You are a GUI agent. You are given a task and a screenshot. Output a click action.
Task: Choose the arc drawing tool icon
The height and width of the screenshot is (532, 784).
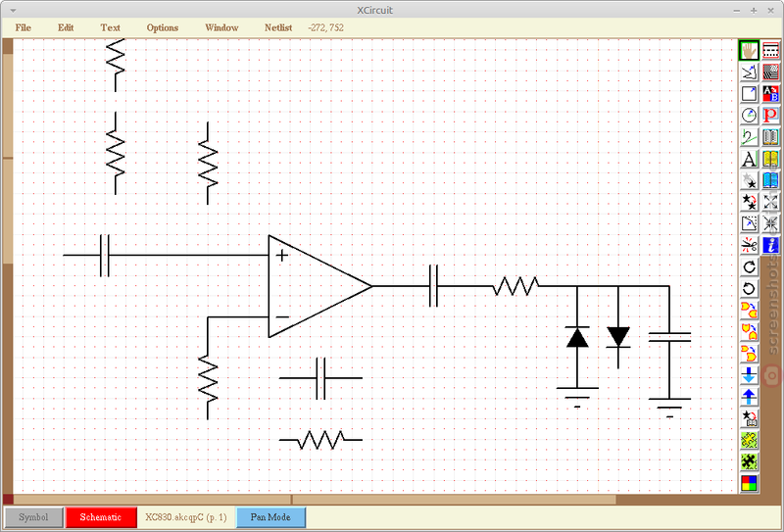pos(749,116)
